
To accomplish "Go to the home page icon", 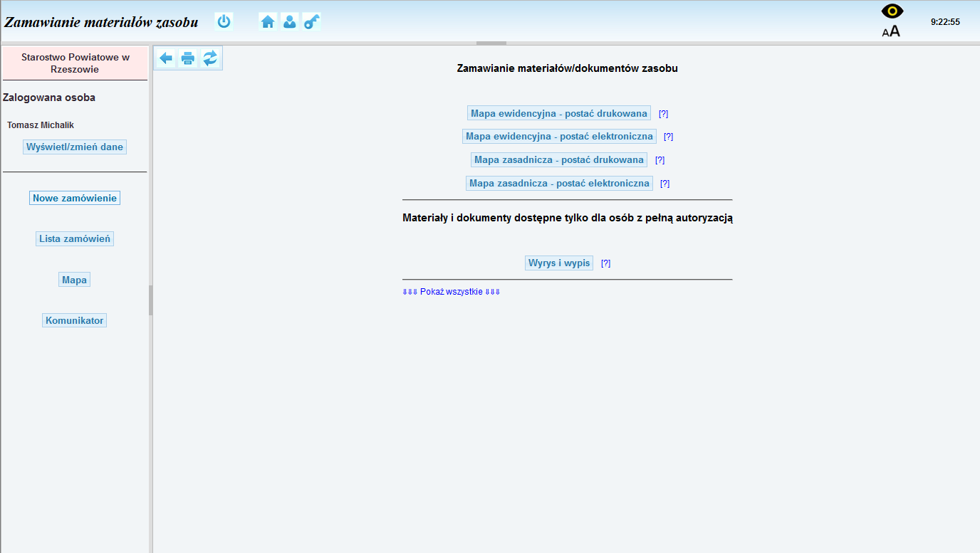I will coord(268,21).
